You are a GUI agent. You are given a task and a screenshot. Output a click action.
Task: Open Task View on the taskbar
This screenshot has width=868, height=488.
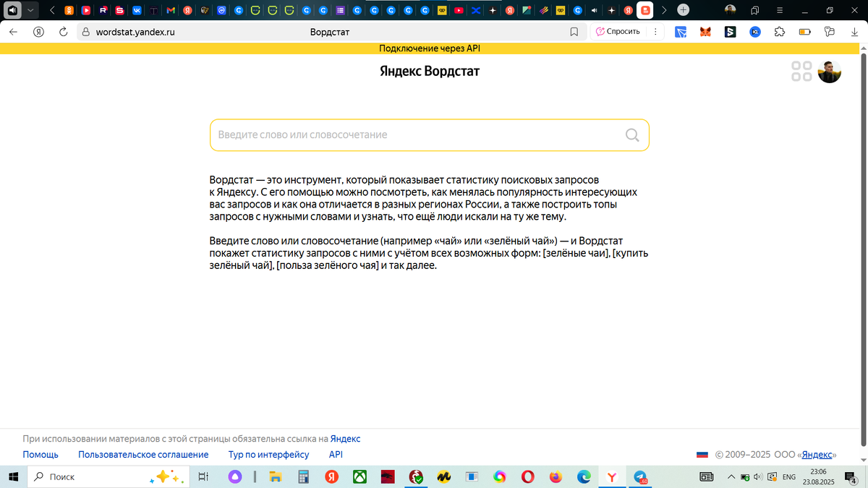pyautogui.click(x=204, y=476)
